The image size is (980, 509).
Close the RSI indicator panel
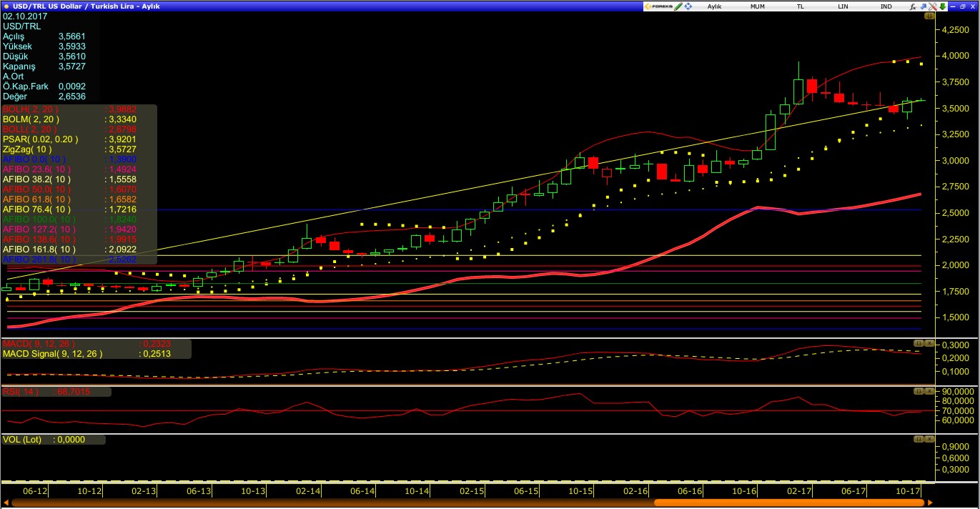[x=929, y=391]
